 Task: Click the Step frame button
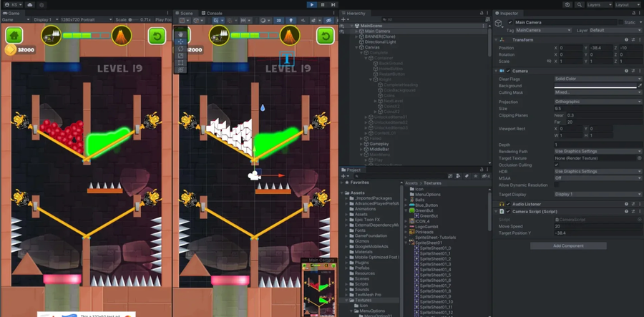[334, 4]
